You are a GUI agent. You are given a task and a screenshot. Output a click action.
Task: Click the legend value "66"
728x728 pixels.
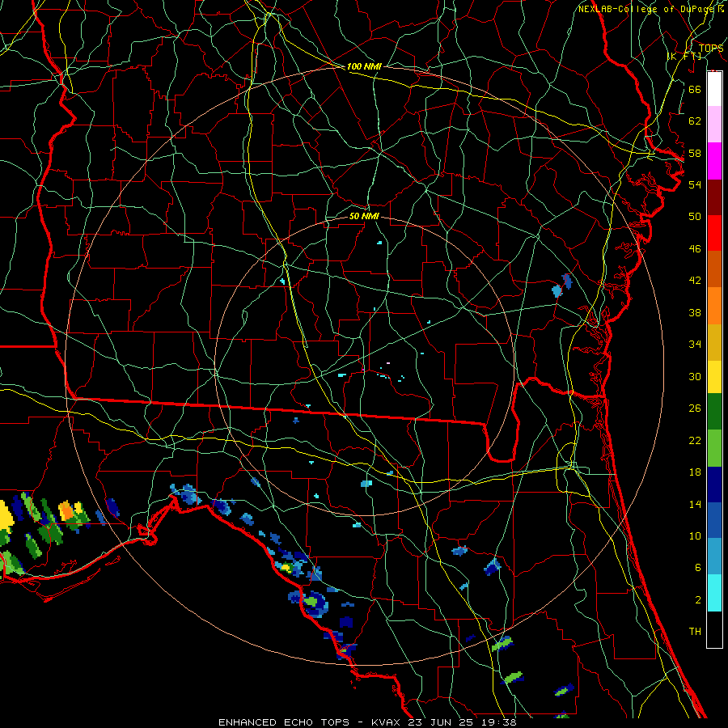[x=695, y=89]
